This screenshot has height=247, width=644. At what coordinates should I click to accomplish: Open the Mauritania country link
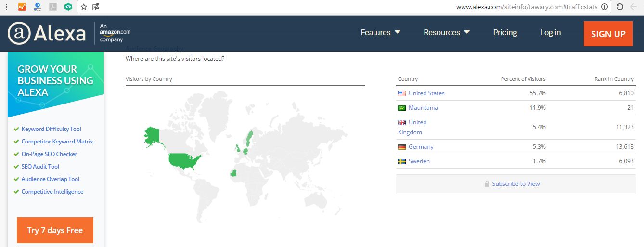click(x=423, y=108)
